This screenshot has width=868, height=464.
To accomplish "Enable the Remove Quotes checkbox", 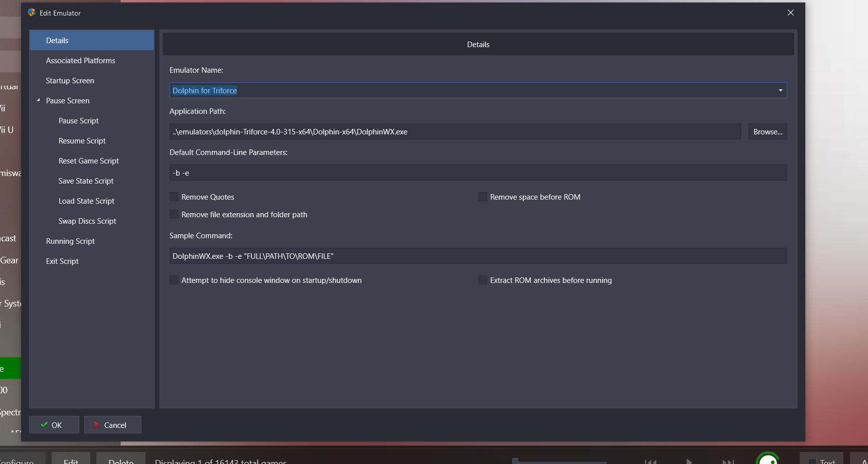I will click(x=174, y=197).
